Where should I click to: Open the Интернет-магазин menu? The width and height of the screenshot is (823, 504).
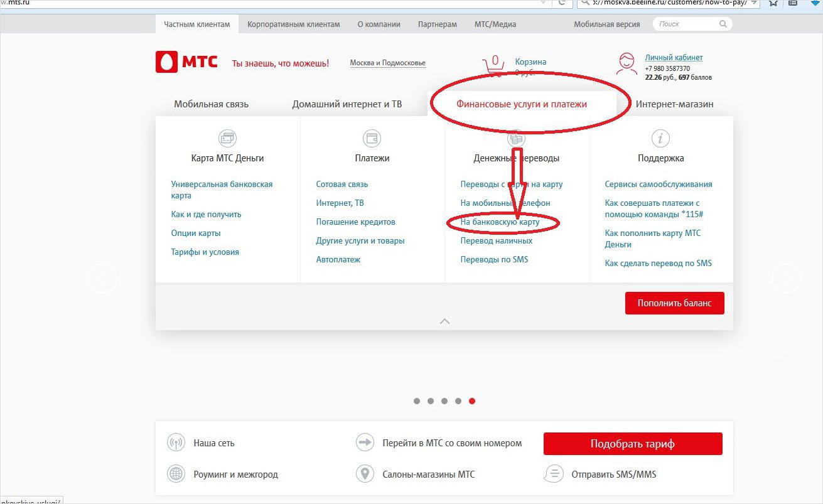pyautogui.click(x=675, y=104)
